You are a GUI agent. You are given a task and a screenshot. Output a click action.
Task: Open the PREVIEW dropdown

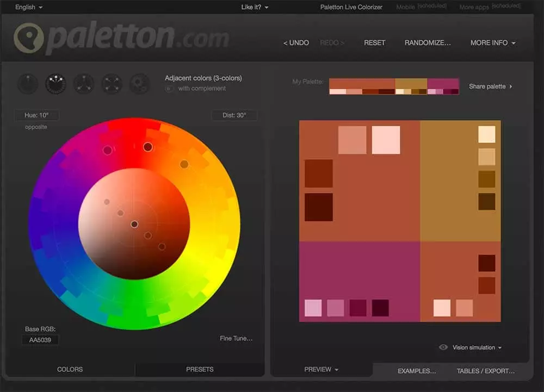[x=321, y=370]
